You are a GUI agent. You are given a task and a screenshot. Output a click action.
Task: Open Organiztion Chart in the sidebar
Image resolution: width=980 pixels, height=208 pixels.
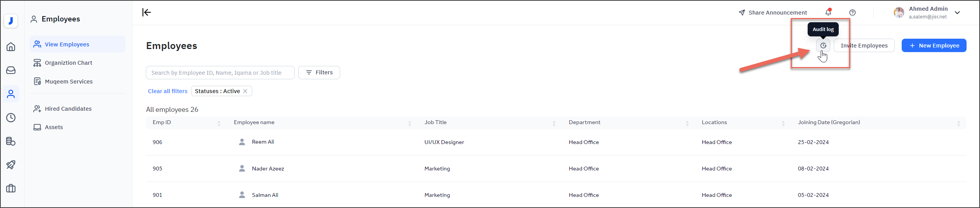pos(68,63)
